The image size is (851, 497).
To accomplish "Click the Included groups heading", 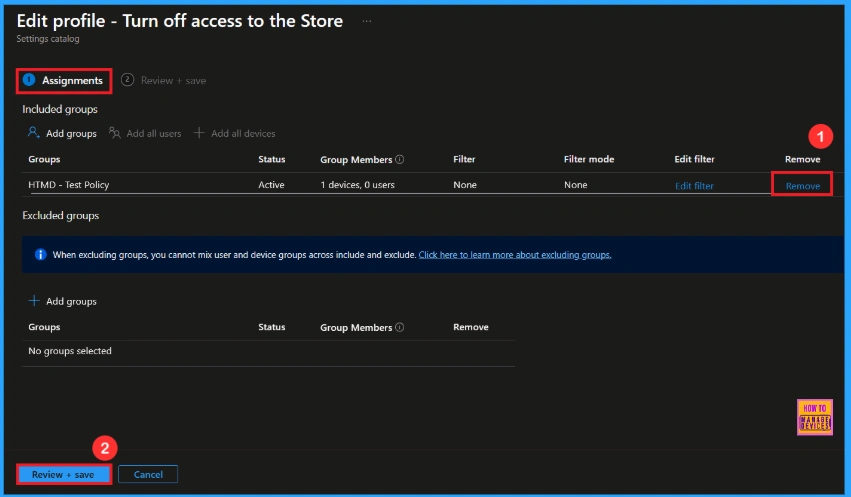I will [x=60, y=109].
